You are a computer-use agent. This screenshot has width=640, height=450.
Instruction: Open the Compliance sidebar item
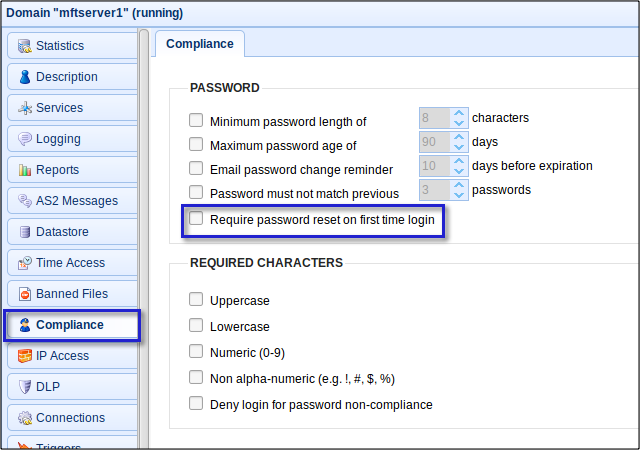[72, 325]
